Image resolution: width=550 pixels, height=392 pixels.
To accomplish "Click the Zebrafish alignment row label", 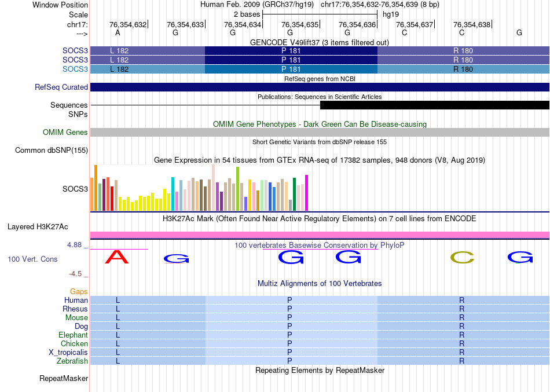I will pos(72,361).
